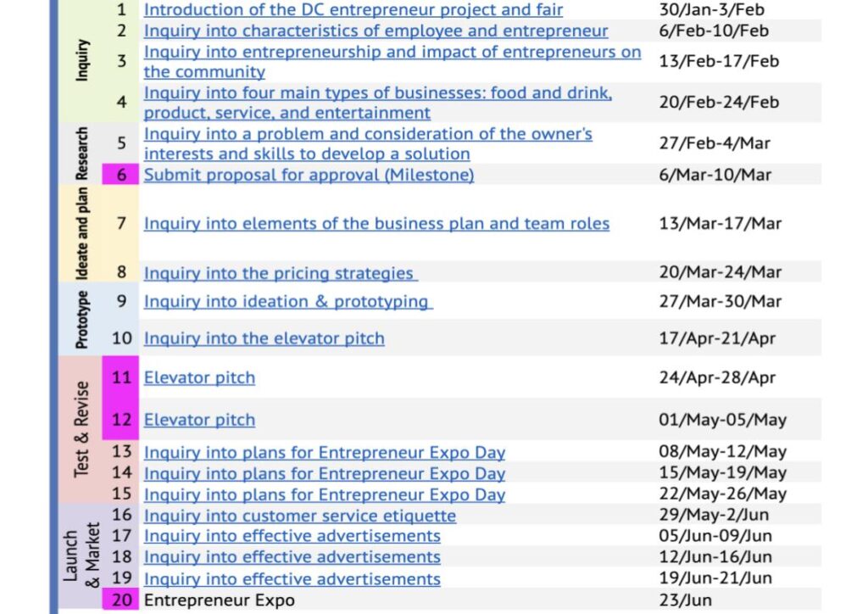868x614 pixels.
Task: Follow the "Inquiry into the pricing strategies" link
Action: click(x=280, y=273)
